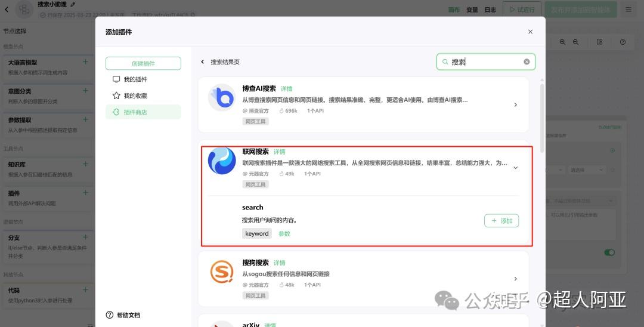Open canvas help question icon

tap(623, 42)
